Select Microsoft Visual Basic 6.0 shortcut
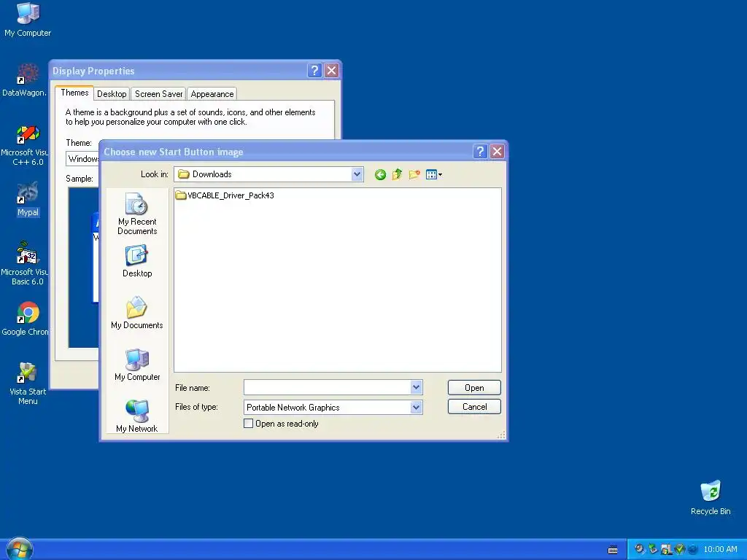747x560 pixels. tap(24, 264)
